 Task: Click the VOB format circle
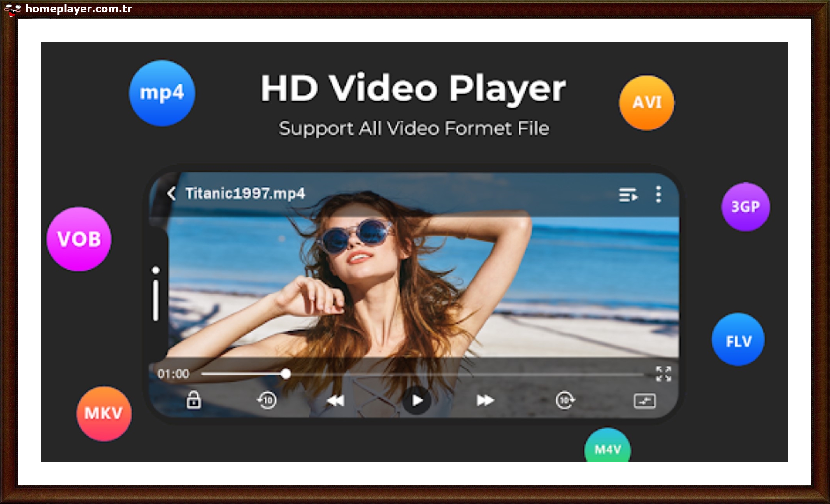[78, 239]
